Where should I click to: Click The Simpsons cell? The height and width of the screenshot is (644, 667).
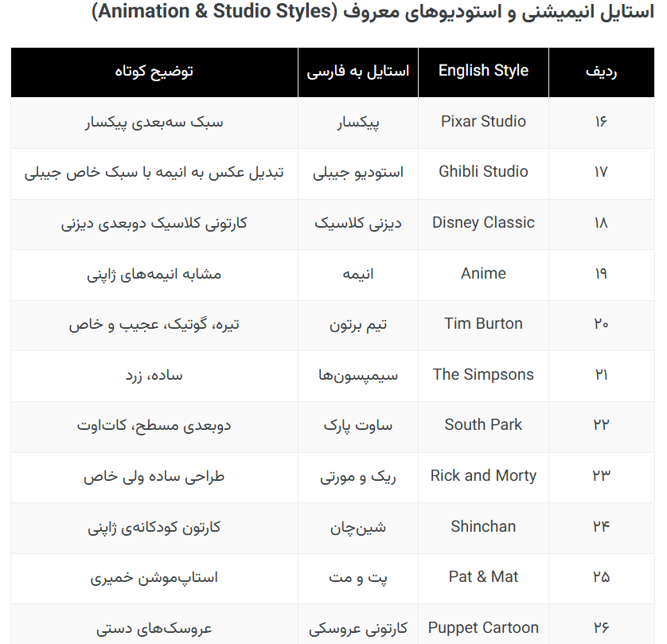(483, 375)
